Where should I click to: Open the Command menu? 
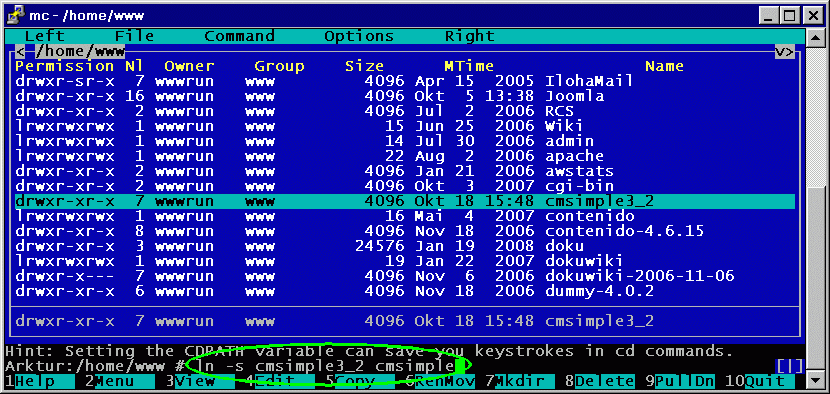pos(239,36)
